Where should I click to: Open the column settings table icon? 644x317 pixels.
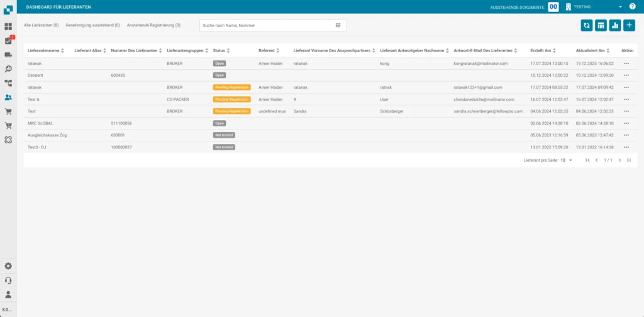(601, 25)
